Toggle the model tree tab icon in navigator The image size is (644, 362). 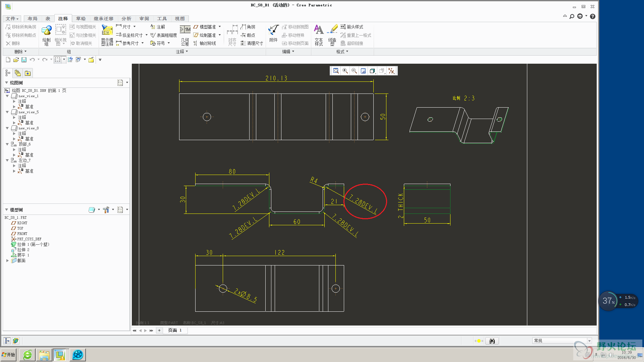click(x=8, y=73)
